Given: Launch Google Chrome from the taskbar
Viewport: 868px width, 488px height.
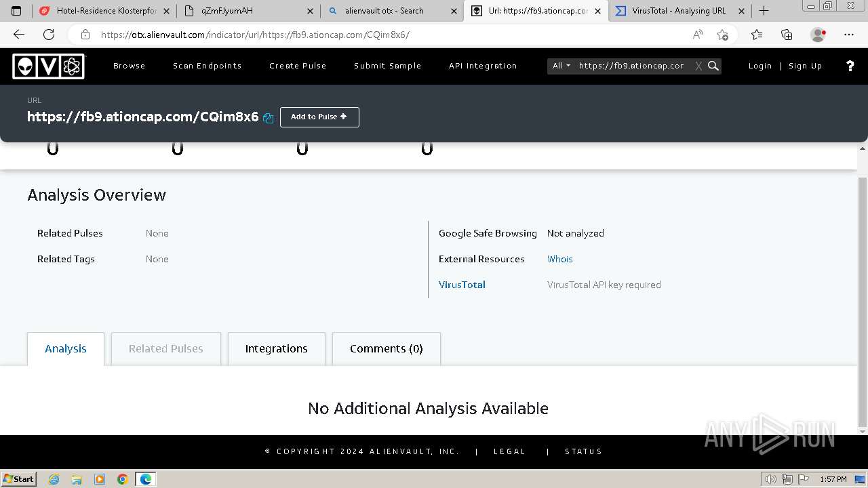Looking at the screenshot, I should pyautogui.click(x=123, y=479).
